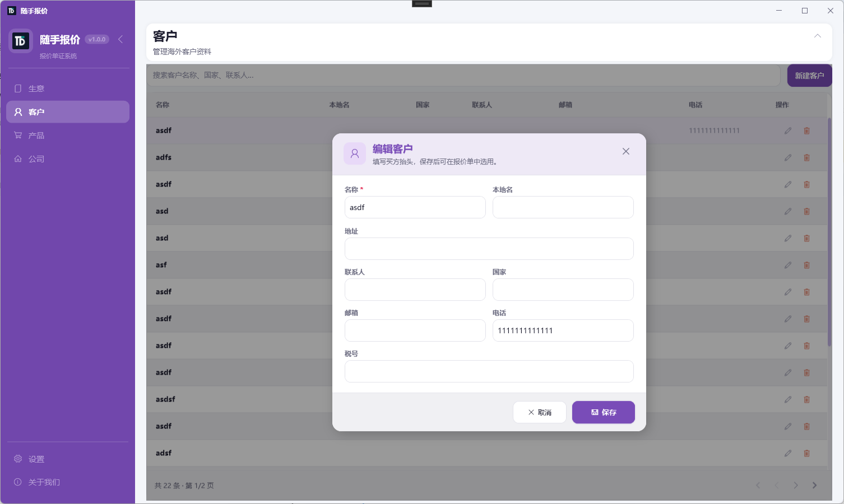
Task: Select the 邮箱 input field
Action: [415, 330]
